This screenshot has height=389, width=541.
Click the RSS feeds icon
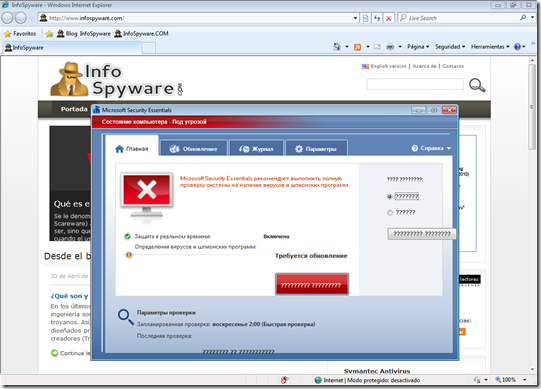[x=357, y=47]
